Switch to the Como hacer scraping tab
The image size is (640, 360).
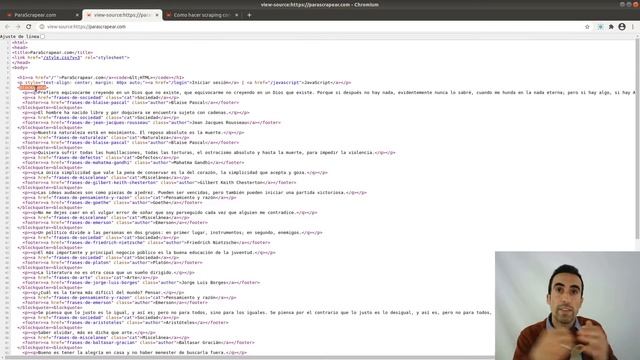coord(202,15)
